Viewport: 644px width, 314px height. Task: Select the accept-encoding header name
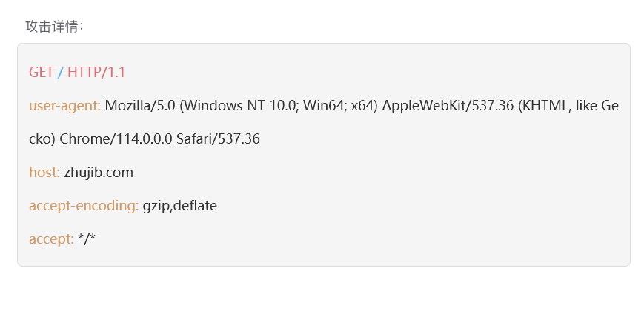[x=84, y=206]
